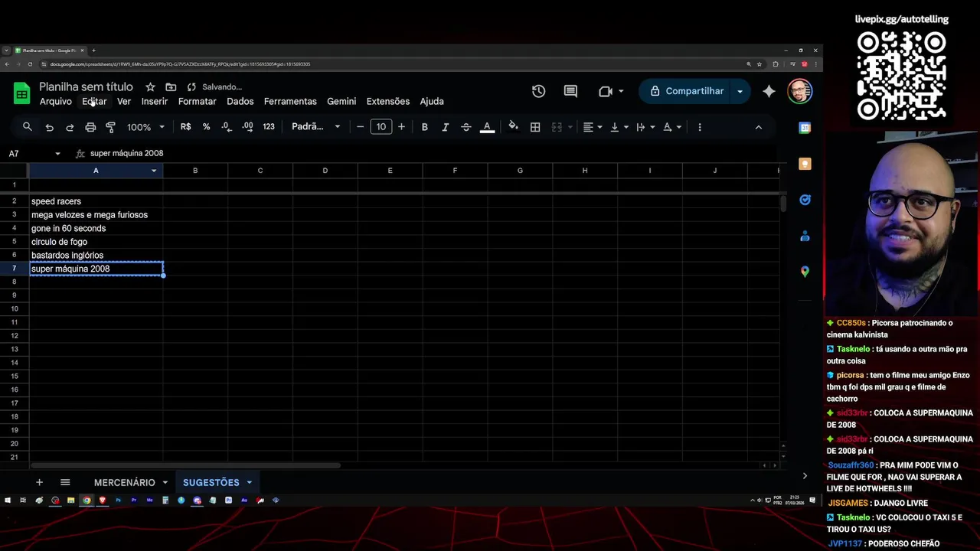Screen dimensions: 980x551
Task: Open the comments icon
Action: pos(570,91)
